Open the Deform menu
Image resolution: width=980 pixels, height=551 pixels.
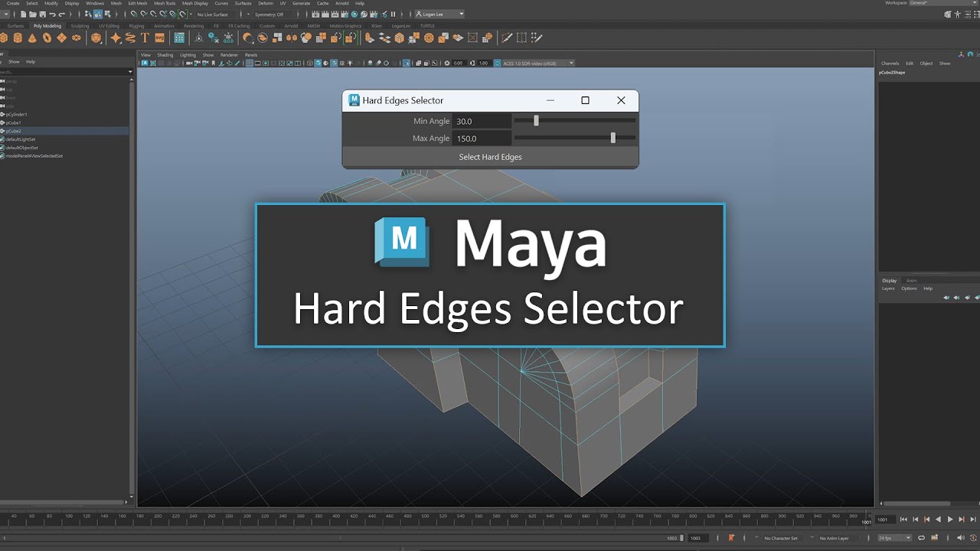coord(265,3)
